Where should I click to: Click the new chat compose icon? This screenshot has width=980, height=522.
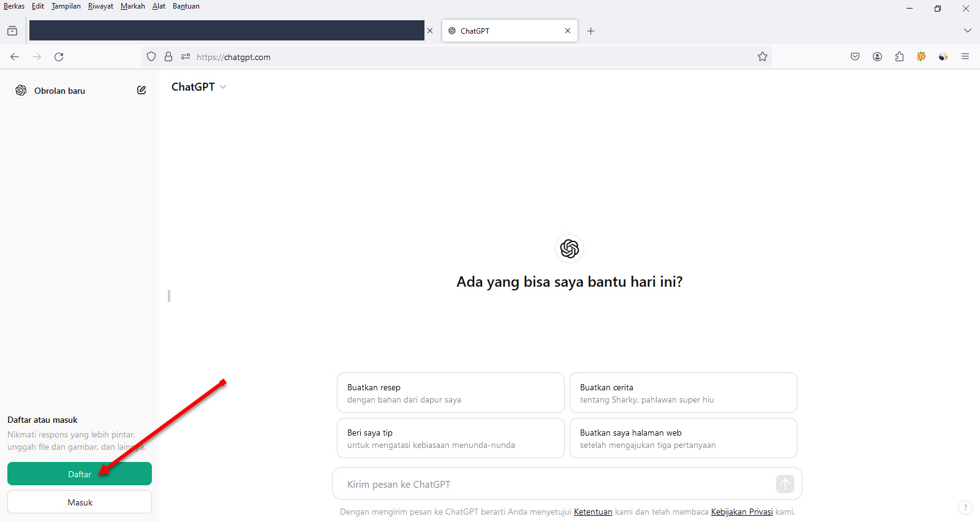click(x=141, y=90)
